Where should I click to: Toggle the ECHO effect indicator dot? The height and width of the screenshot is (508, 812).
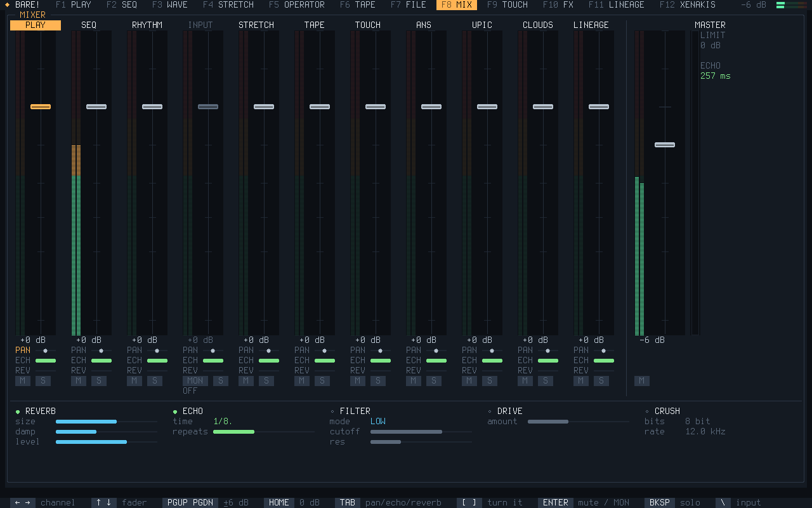point(175,411)
